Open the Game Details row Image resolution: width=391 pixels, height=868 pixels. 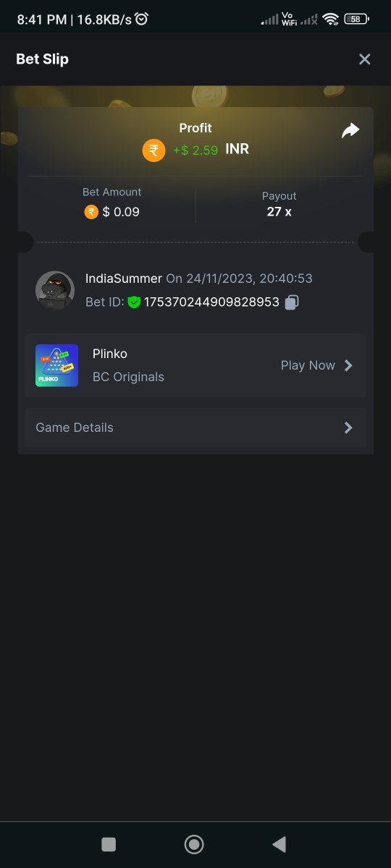click(x=195, y=427)
